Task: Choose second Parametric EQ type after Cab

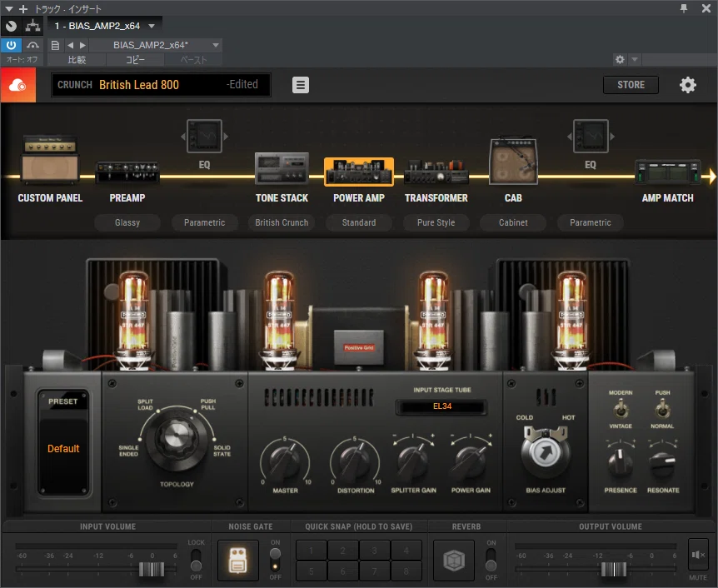Action: click(591, 222)
